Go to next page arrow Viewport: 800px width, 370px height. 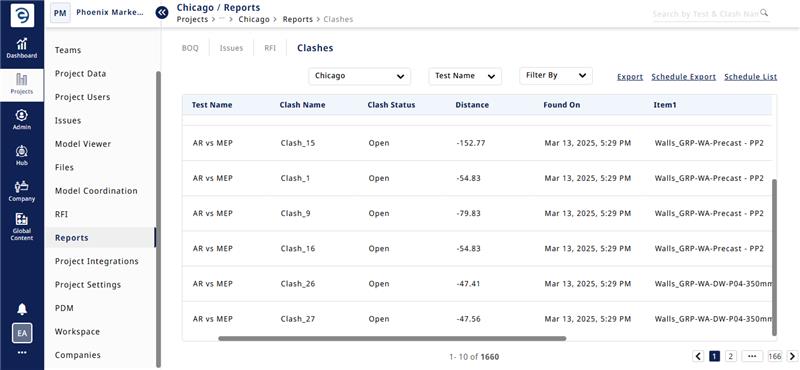[792, 356]
